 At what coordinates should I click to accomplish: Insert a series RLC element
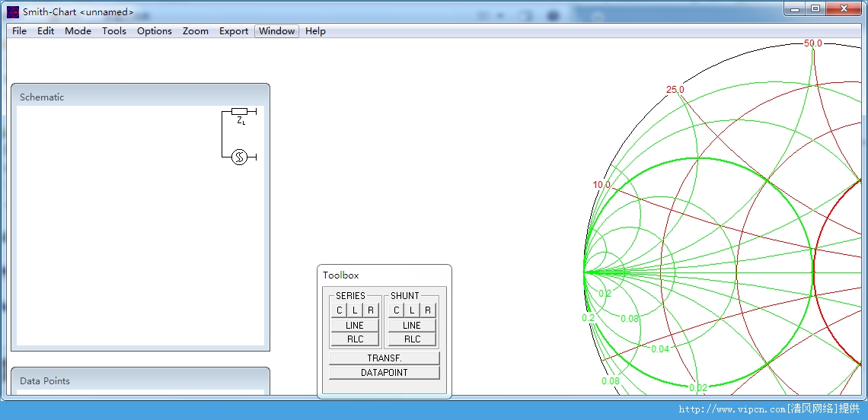tap(355, 339)
